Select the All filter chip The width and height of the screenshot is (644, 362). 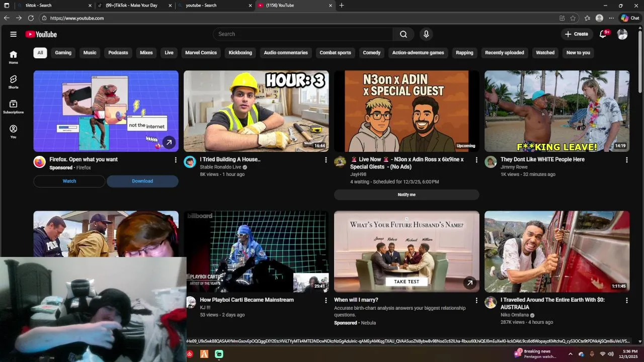coord(40,53)
